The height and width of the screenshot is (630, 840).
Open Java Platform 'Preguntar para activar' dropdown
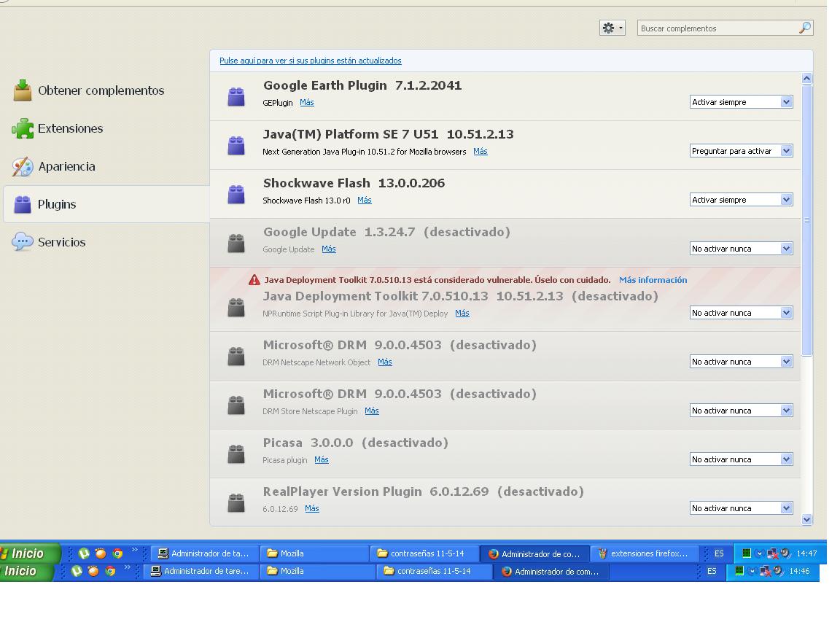point(741,150)
